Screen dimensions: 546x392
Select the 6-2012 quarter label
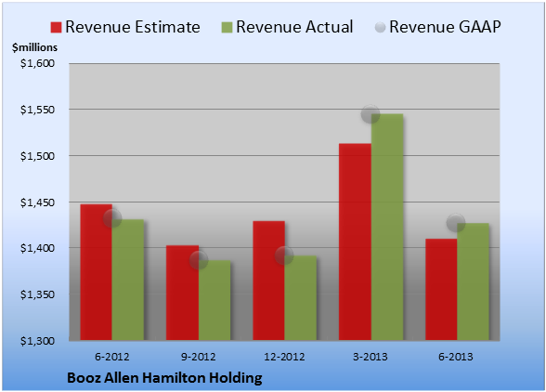[x=112, y=357]
